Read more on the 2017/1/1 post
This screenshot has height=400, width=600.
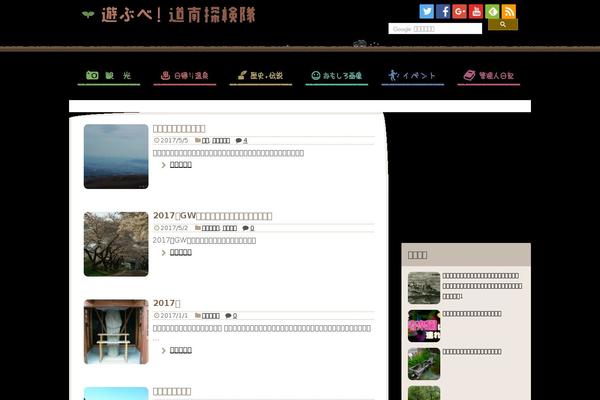click(181, 350)
